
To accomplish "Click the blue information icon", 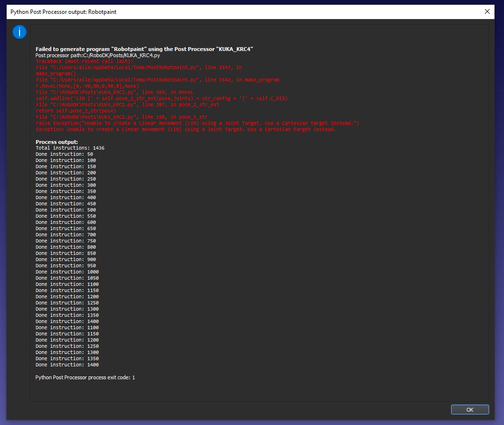I will [20, 32].
